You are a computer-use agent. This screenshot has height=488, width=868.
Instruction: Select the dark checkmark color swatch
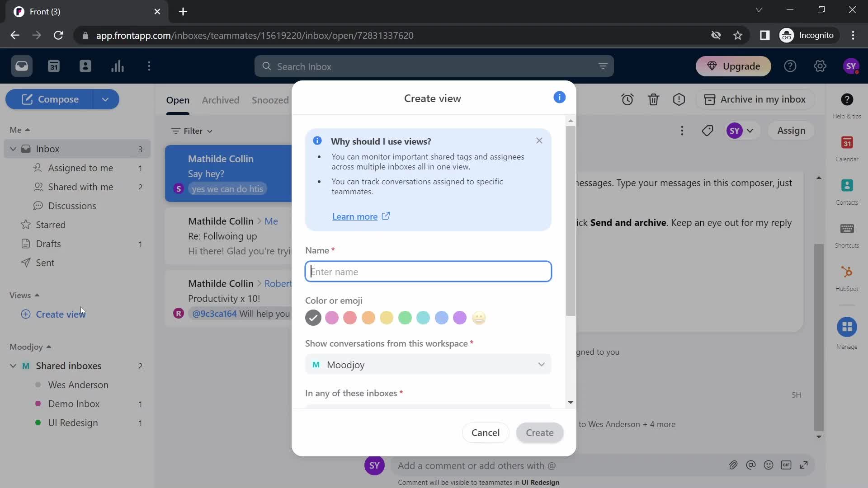313,318
